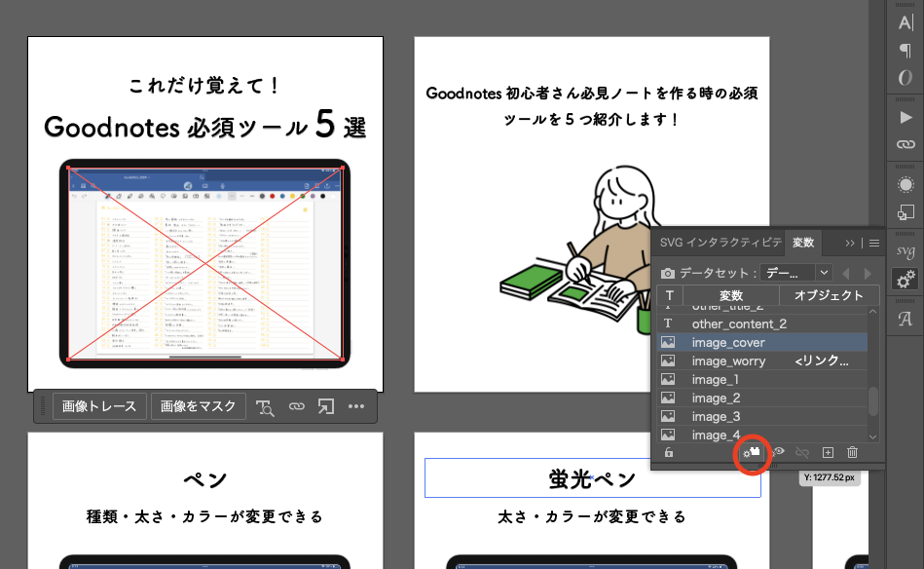Click the text icon beside other_content_2
924x569 pixels.
668,323
